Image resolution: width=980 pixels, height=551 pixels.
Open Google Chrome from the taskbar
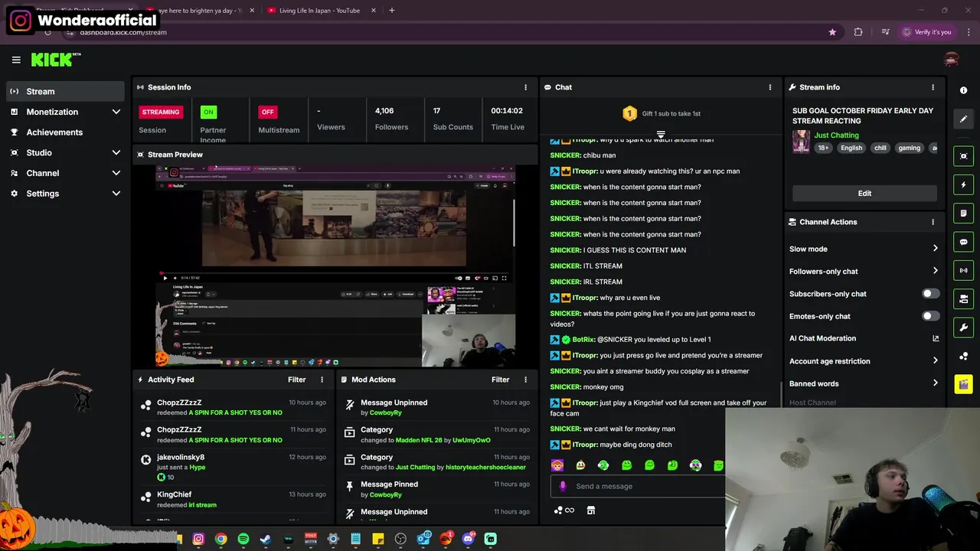click(x=220, y=539)
